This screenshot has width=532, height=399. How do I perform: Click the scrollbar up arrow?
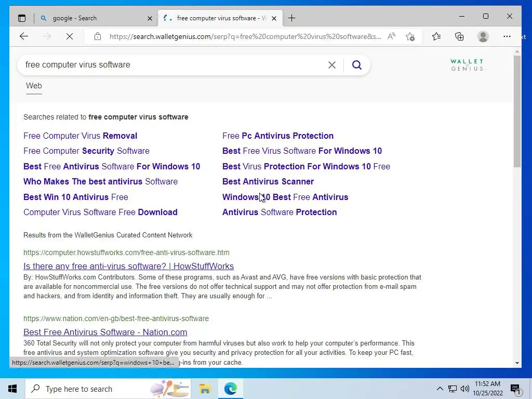(x=517, y=52)
